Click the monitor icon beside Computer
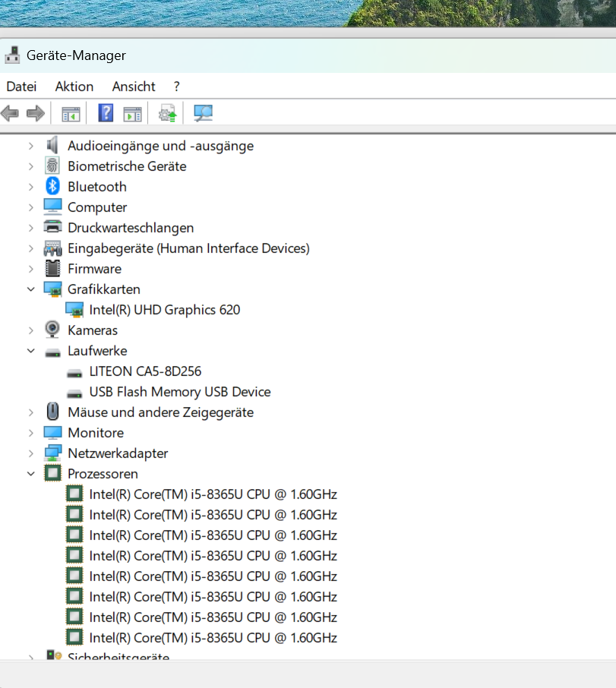The width and height of the screenshot is (616, 688). point(52,207)
